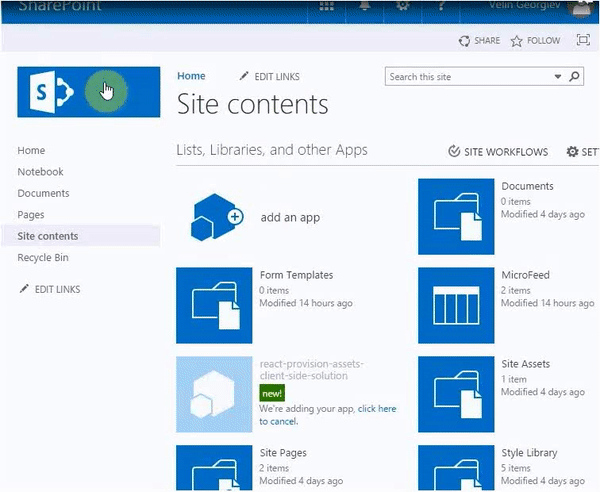Open the Velin Georgiev user menu
The image size is (600, 492).
point(525,5)
